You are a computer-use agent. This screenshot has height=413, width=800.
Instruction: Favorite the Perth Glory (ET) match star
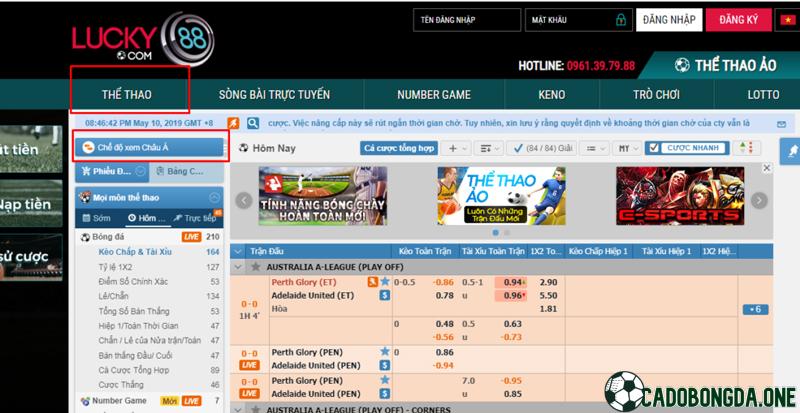pyautogui.click(x=385, y=281)
